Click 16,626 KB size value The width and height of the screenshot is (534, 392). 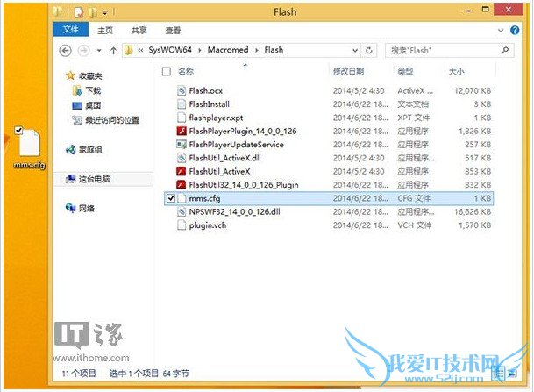tap(473, 211)
